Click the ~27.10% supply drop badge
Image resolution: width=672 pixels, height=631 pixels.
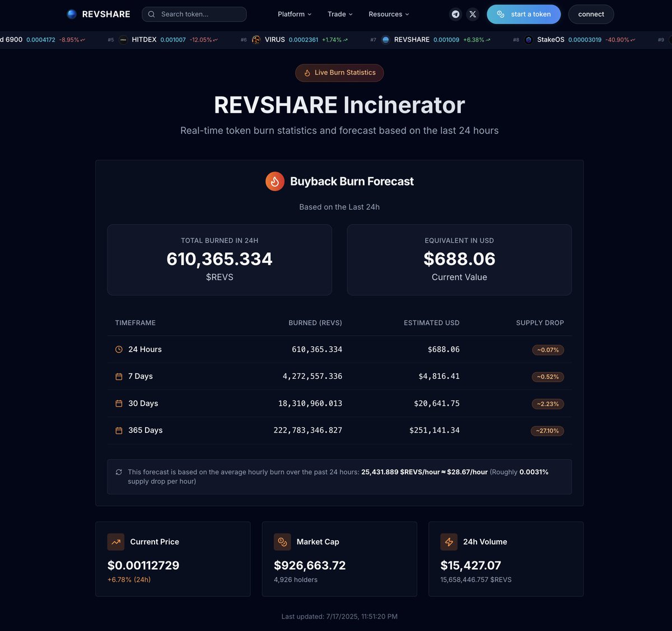coord(547,431)
